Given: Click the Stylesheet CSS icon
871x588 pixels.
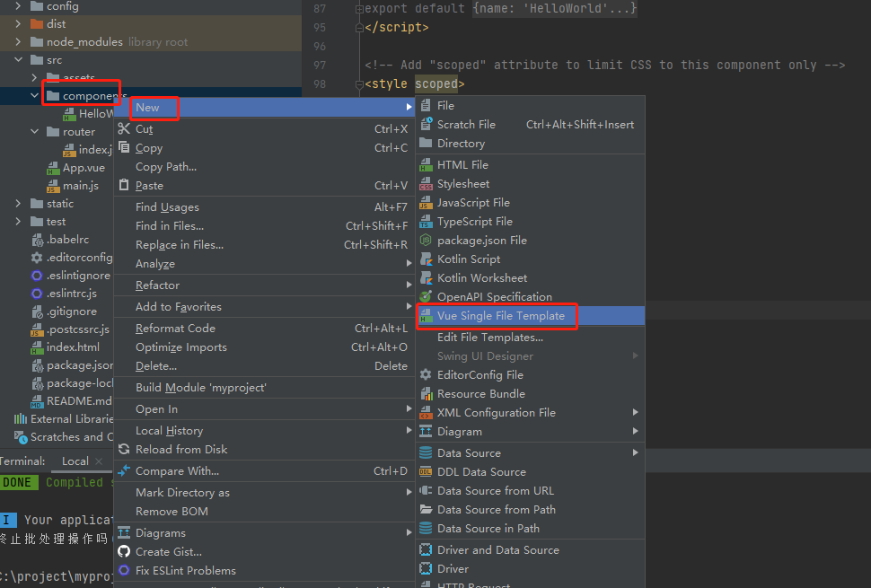Looking at the screenshot, I should click(x=426, y=184).
